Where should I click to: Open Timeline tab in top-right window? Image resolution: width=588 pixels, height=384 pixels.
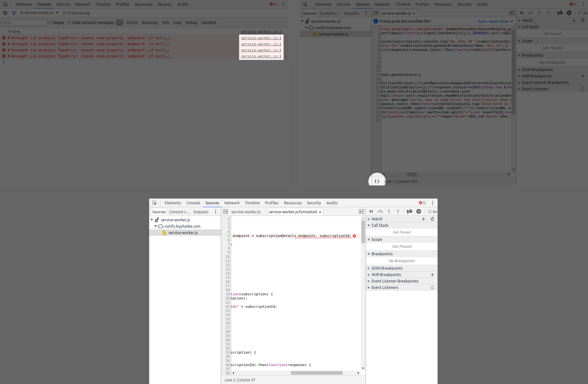coord(402,4)
